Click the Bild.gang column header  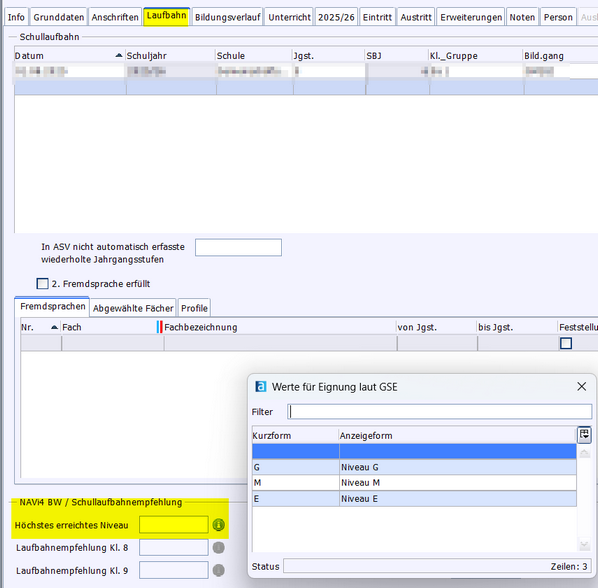[561, 56]
